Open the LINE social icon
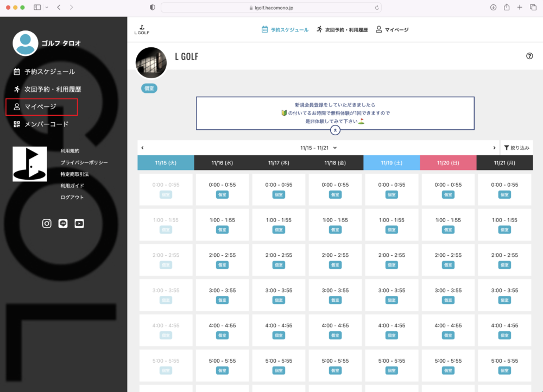 [x=63, y=223]
